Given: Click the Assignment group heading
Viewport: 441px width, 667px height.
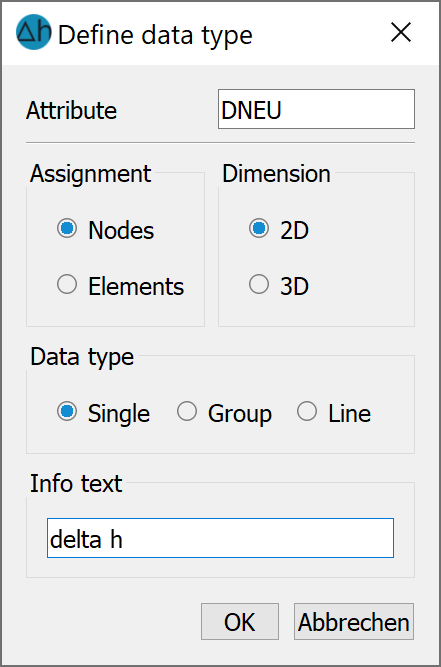Looking at the screenshot, I should 90,174.
